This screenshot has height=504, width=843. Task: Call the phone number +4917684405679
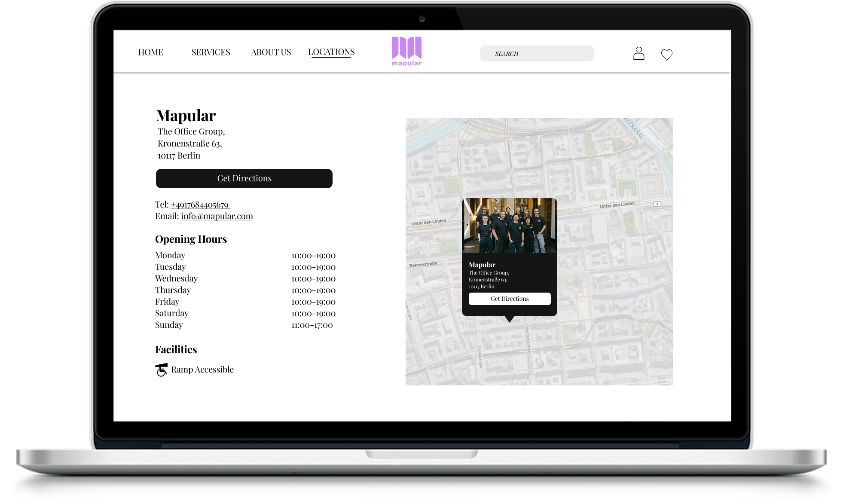pos(200,205)
